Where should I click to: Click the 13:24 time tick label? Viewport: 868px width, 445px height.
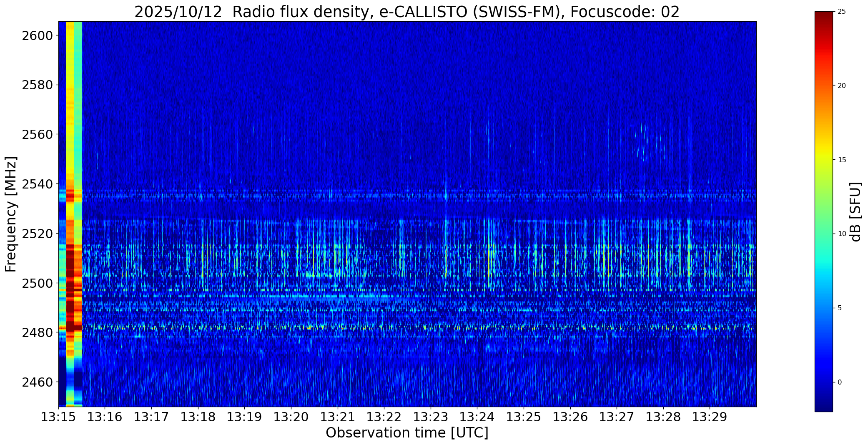coord(477,417)
